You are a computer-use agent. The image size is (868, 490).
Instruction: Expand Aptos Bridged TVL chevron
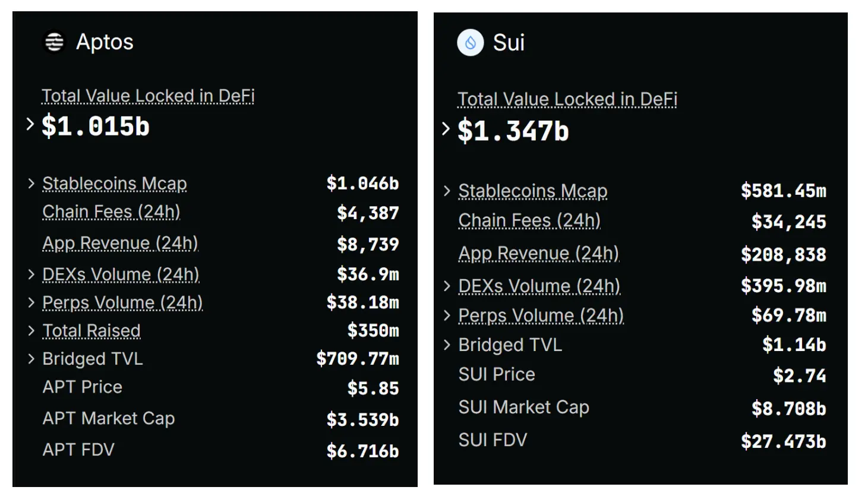coord(31,358)
